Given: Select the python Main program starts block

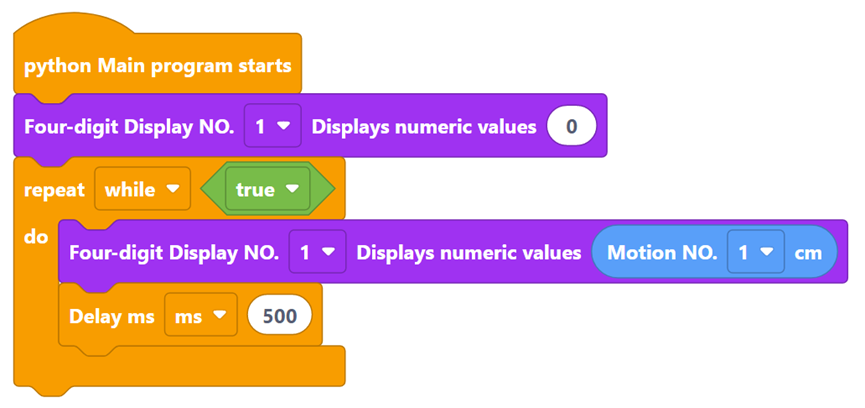Looking at the screenshot, I should coord(158,66).
